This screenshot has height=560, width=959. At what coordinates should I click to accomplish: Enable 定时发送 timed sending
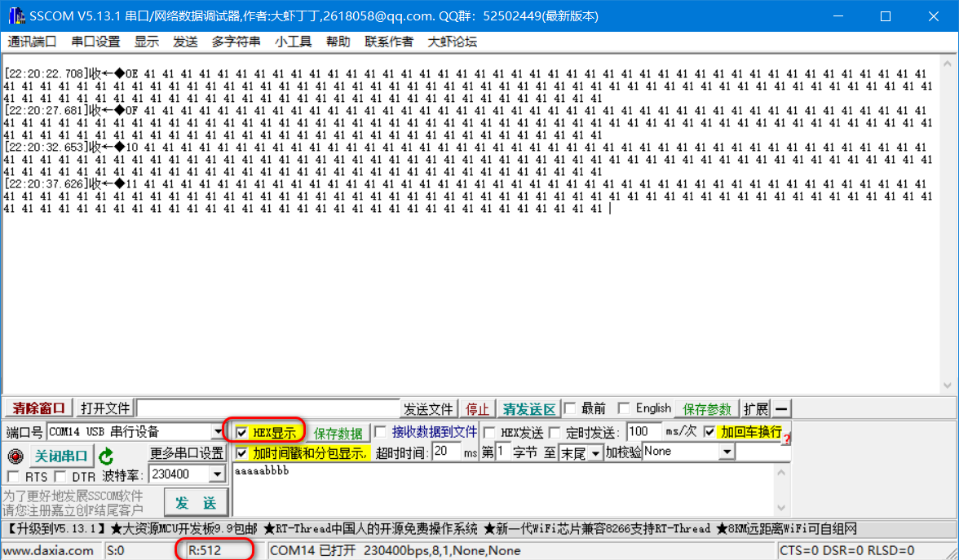[x=555, y=432]
